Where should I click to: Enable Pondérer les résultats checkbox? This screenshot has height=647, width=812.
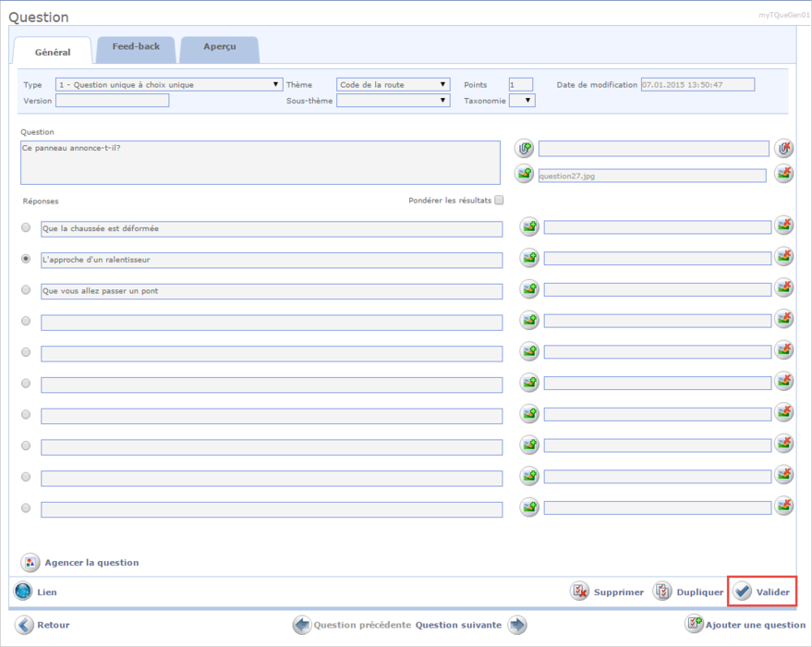(499, 201)
